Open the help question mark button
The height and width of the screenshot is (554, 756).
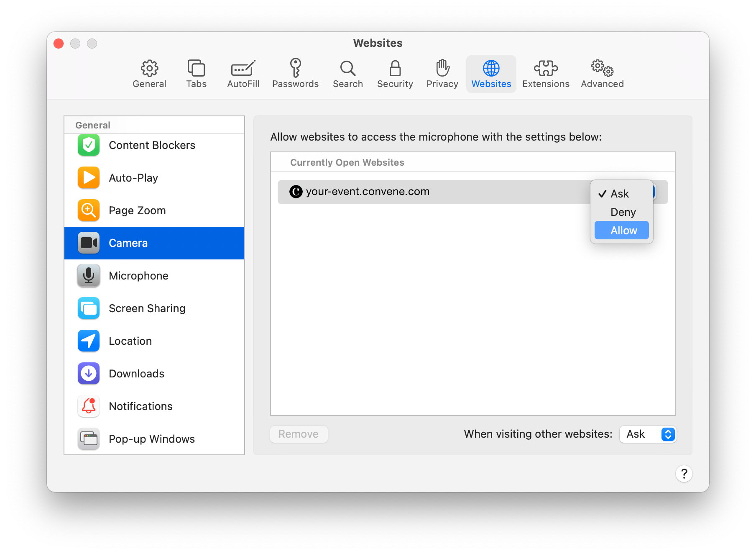(684, 474)
